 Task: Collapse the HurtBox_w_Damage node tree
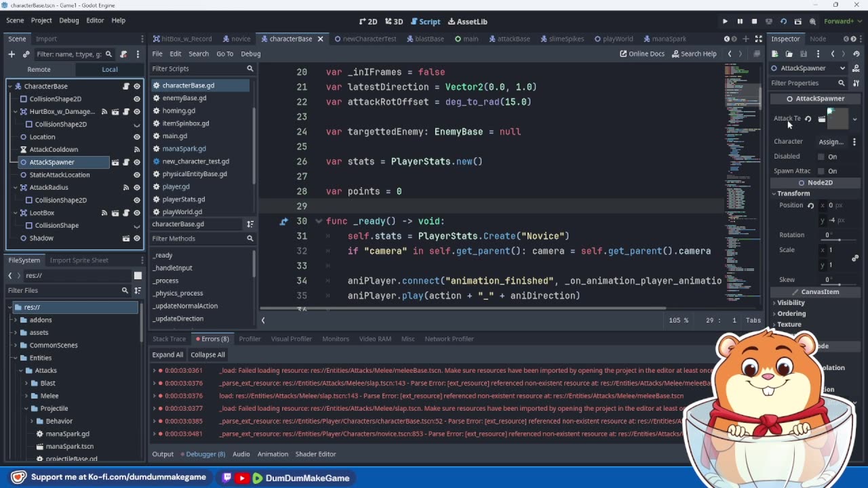(x=14, y=112)
